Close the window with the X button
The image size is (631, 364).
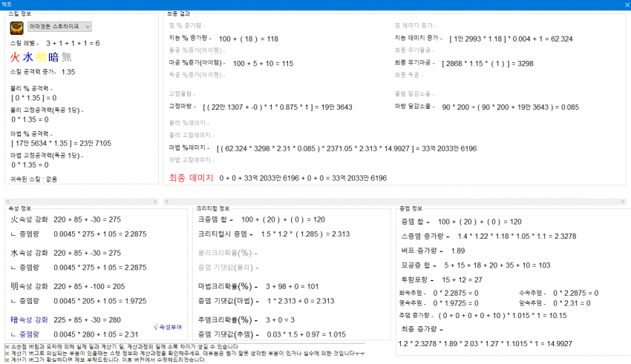(624, 4)
